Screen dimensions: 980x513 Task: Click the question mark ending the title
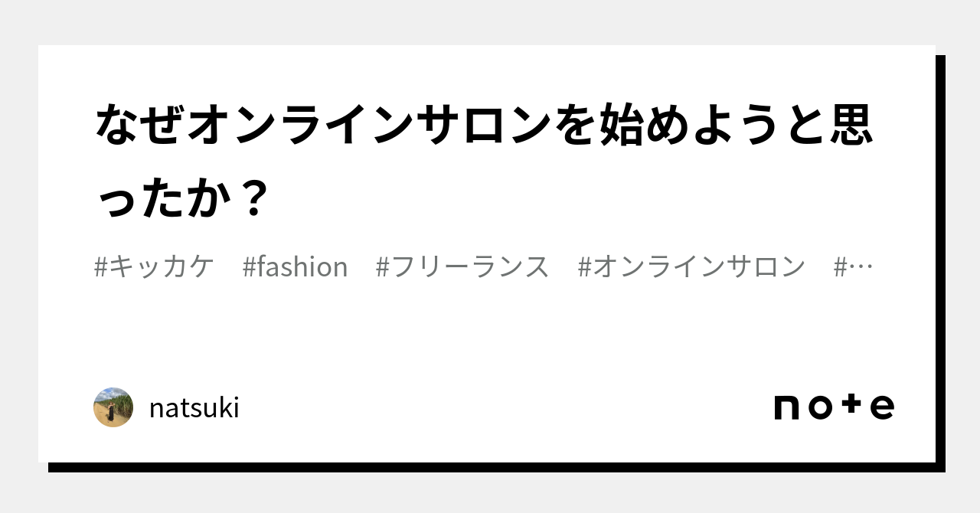(x=251, y=198)
